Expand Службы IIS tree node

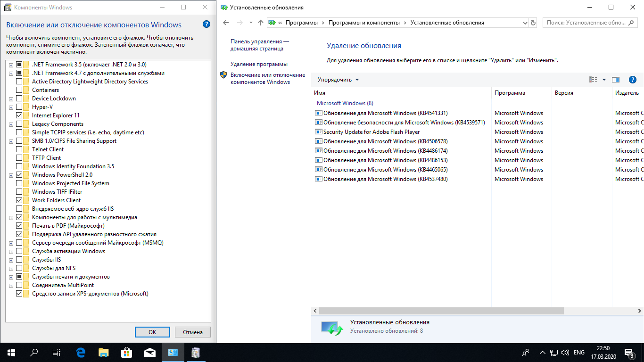tap(11, 260)
